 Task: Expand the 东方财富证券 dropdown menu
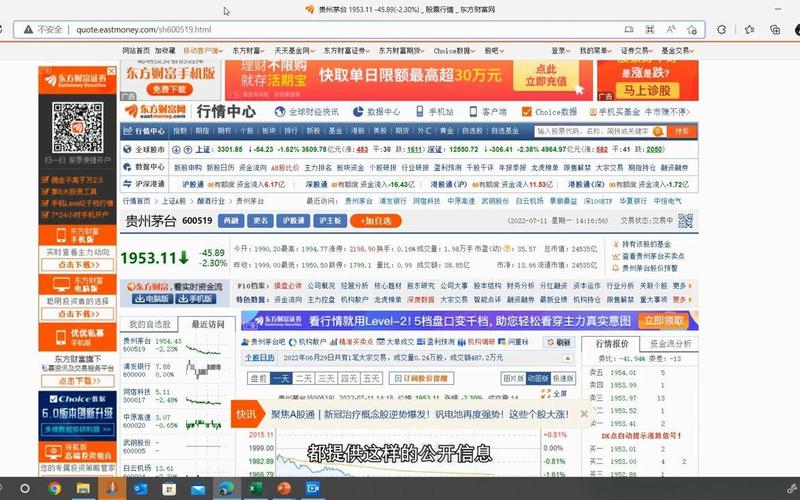point(346,51)
